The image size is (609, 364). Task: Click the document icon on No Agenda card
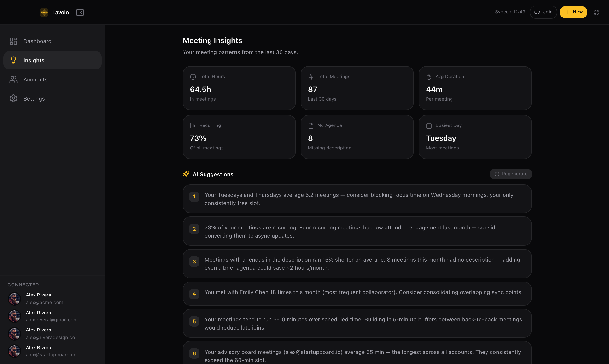click(311, 125)
